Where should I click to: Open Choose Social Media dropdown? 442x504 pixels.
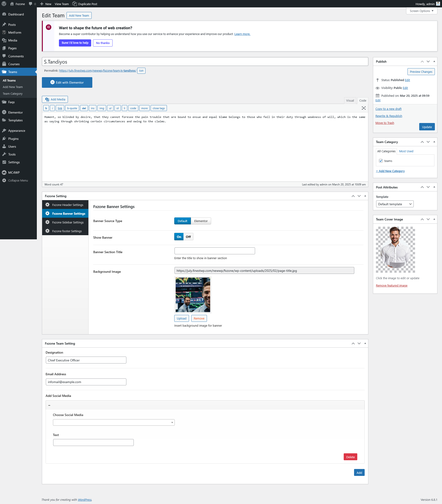pos(113,422)
